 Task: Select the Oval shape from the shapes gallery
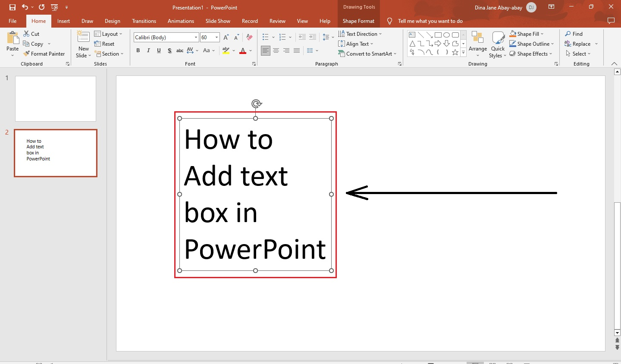(x=446, y=35)
